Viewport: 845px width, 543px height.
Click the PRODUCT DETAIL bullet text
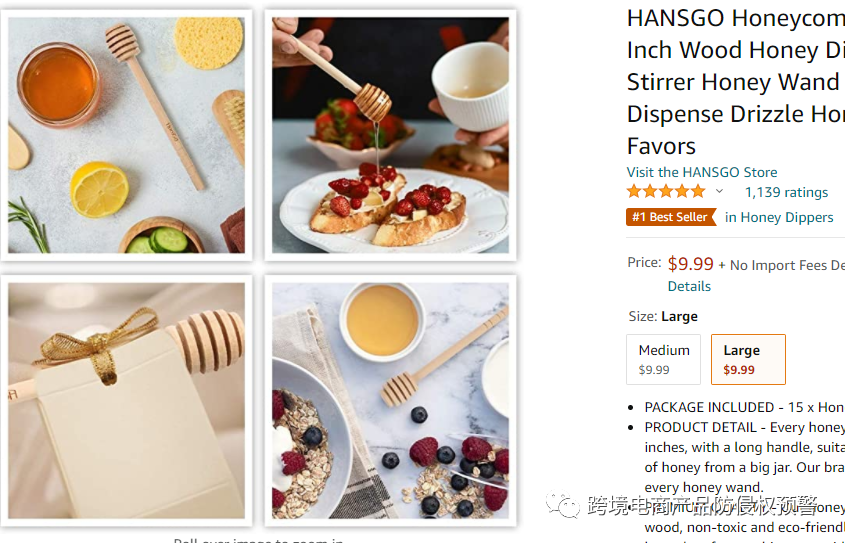(x=744, y=457)
